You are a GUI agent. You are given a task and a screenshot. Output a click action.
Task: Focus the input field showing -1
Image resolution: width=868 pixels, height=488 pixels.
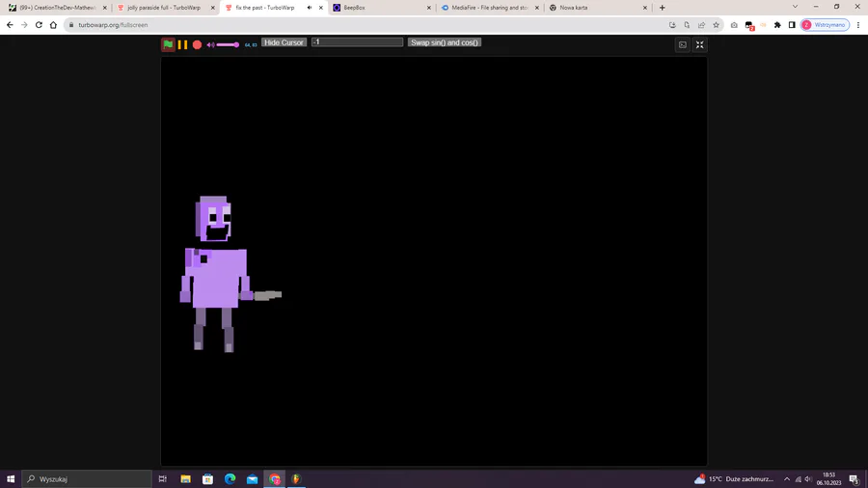pyautogui.click(x=357, y=42)
